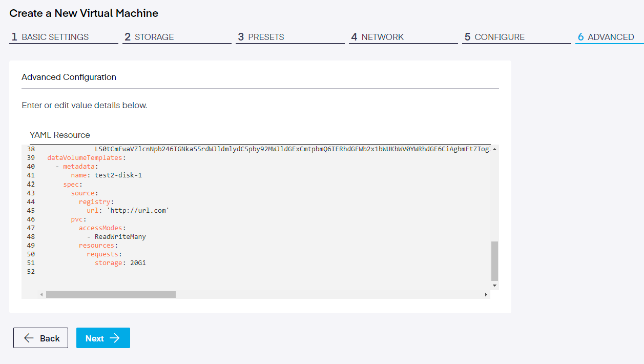Click the YAML editor scroll-down arrow
644x364 pixels.
pyautogui.click(x=494, y=285)
